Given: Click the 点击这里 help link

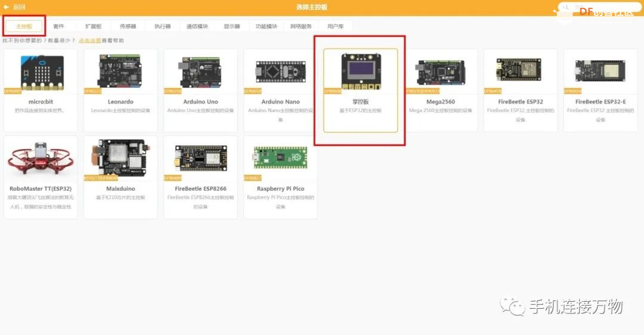Looking at the screenshot, I should click(90, 41).
